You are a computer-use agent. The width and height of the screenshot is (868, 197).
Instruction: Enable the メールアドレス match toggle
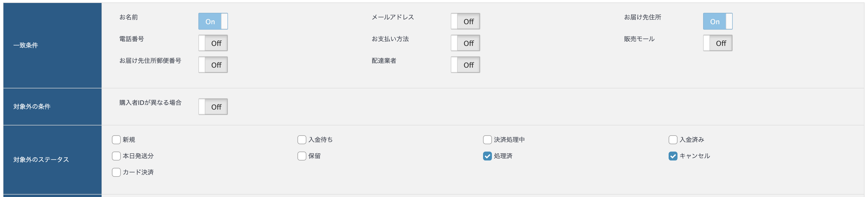[x=465, y=21]
